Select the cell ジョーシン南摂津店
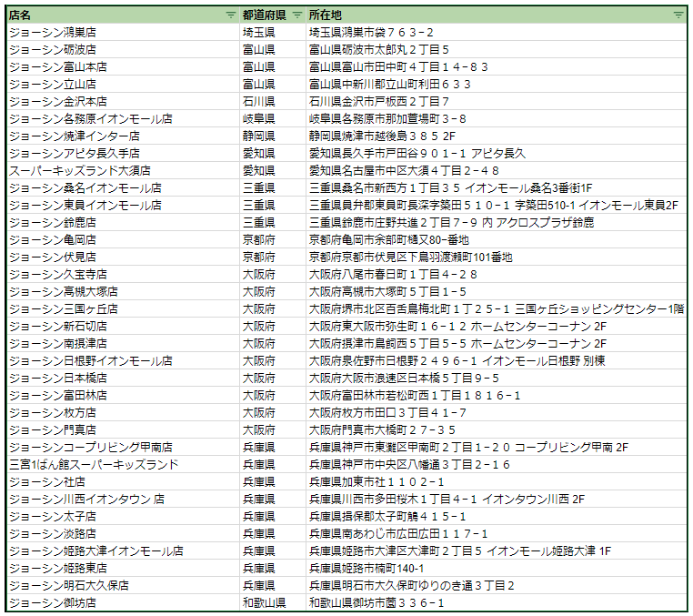Screen dimensions: 693x616 [124, 343]
